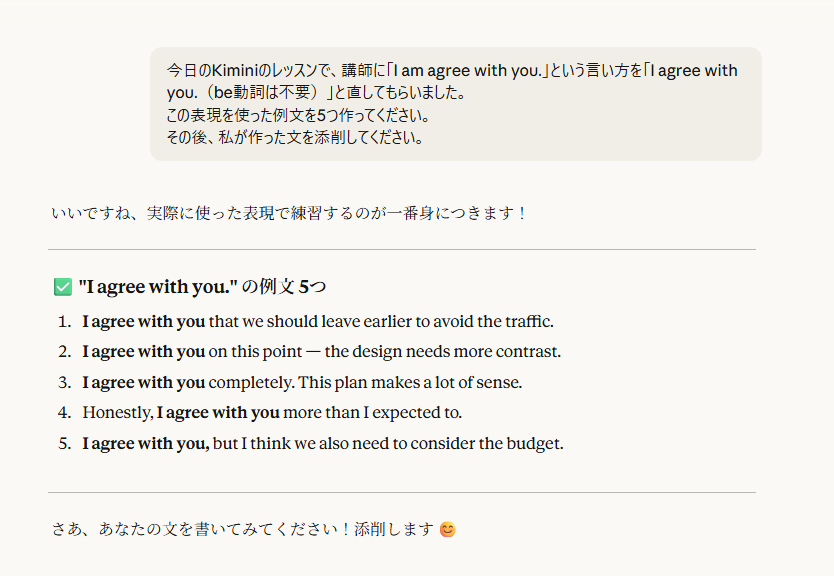Click the horizontal divider above the heading
The image size is (834, 576).
(402, 249)
